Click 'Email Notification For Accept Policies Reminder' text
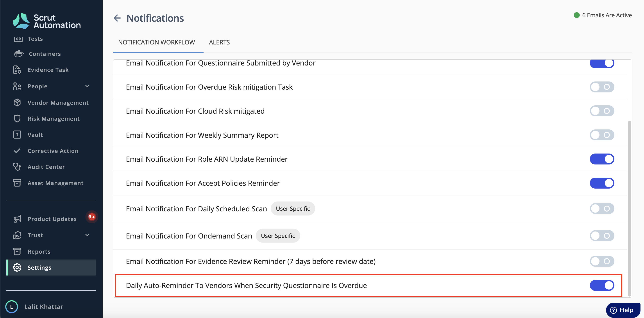 203,183
